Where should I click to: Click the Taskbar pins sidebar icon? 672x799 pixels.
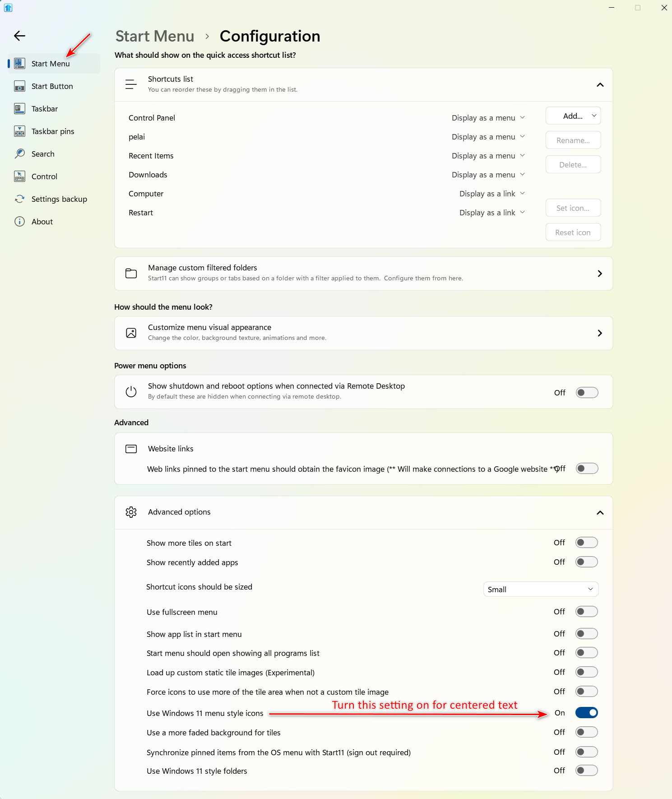(19, 131)
